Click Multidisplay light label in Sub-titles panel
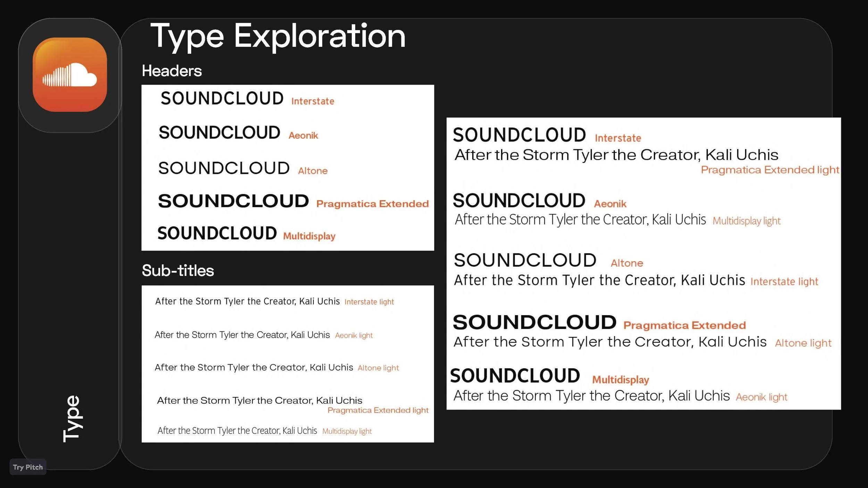The image size is (868, 488). (347, 431)
